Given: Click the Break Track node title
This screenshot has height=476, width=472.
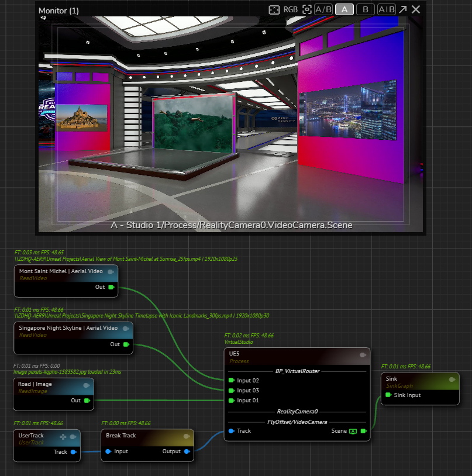Looking at the screenshot, I should pos(121,436).
